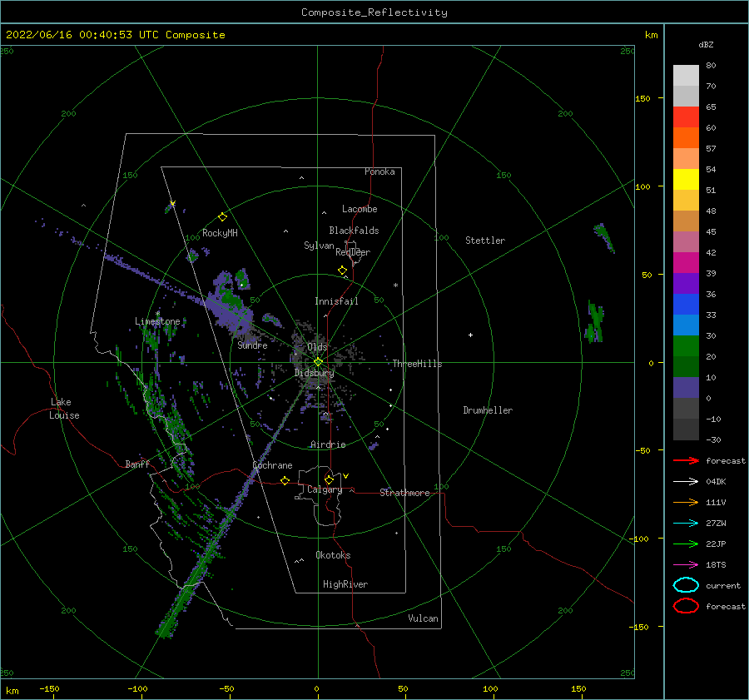Click the Composite_Reflectivity title
The width and height of the screenshot is (749, 700).
[x=374, y=12]
